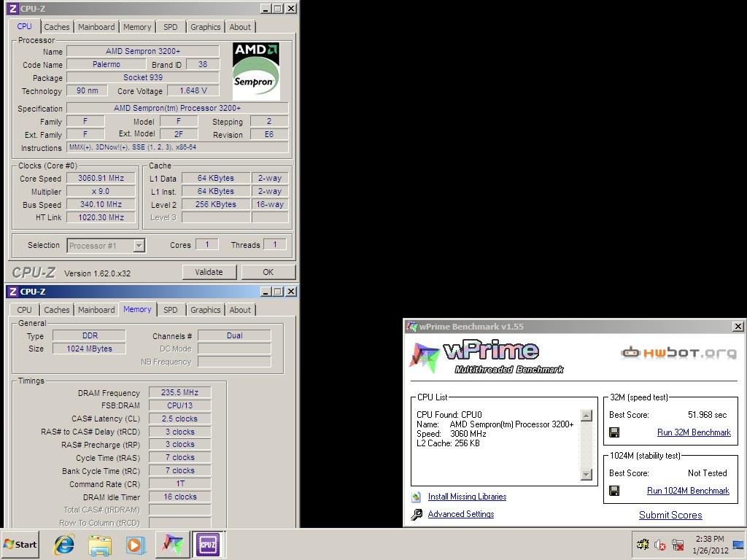Click the taskbar clock 2:38 PM

709,539
